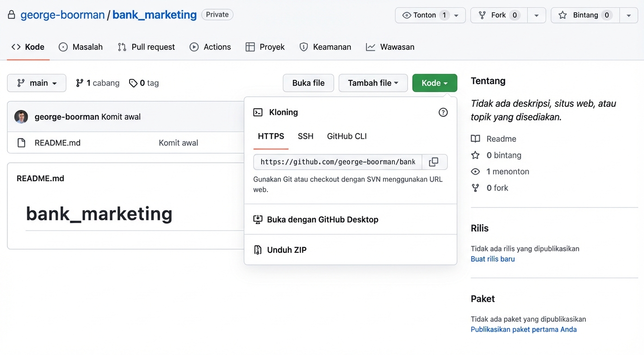This screenshot has width=644, height=355.
Task: Click the GitHub Desktop download icon
Action: 258,220
